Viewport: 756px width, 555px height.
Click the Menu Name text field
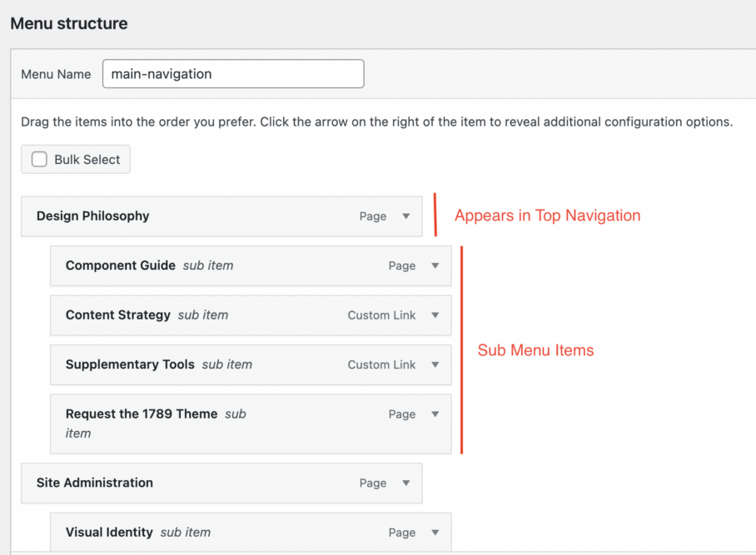coord(233,74)
